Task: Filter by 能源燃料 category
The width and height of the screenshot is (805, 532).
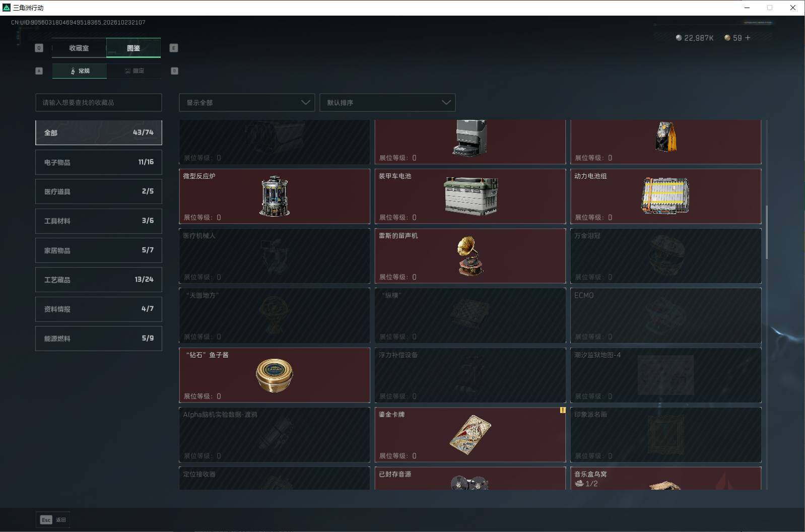Action: pyautogui.click(x=99, y=339)
